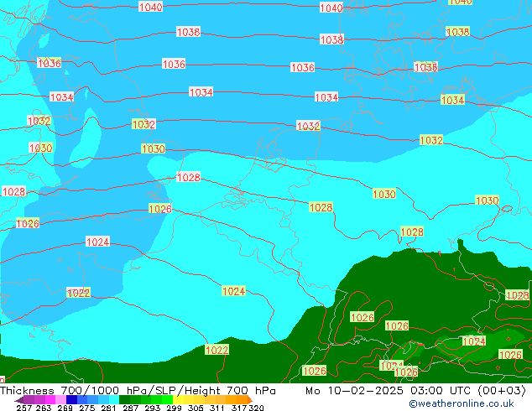Click the legend value 257
This screenshot has width=532, height=411.
click(24, 408)
